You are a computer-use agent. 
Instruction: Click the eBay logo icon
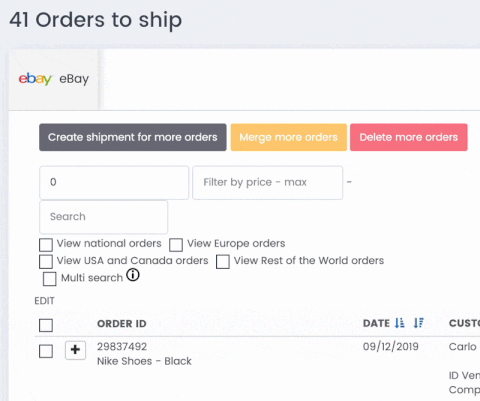point(35,79)
